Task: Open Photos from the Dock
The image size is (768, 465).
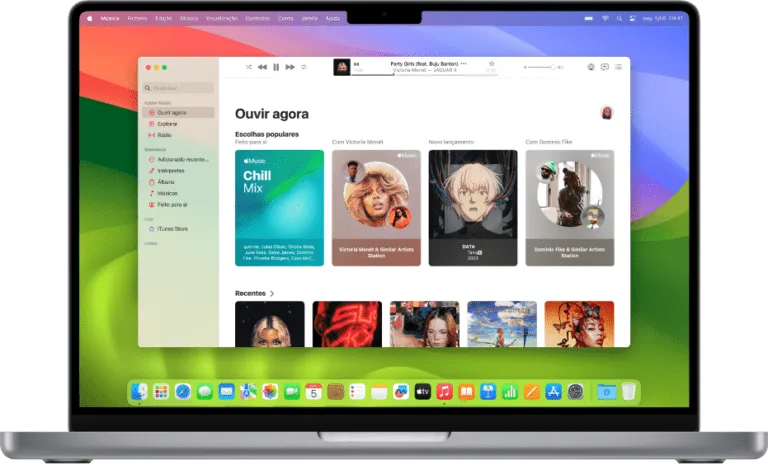Action: click(270, 392)
